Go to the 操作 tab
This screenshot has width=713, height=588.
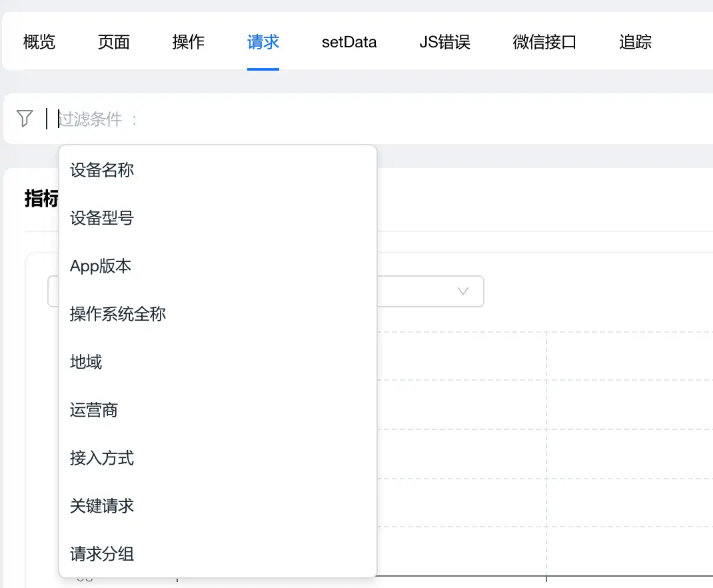tap(189, 43)
